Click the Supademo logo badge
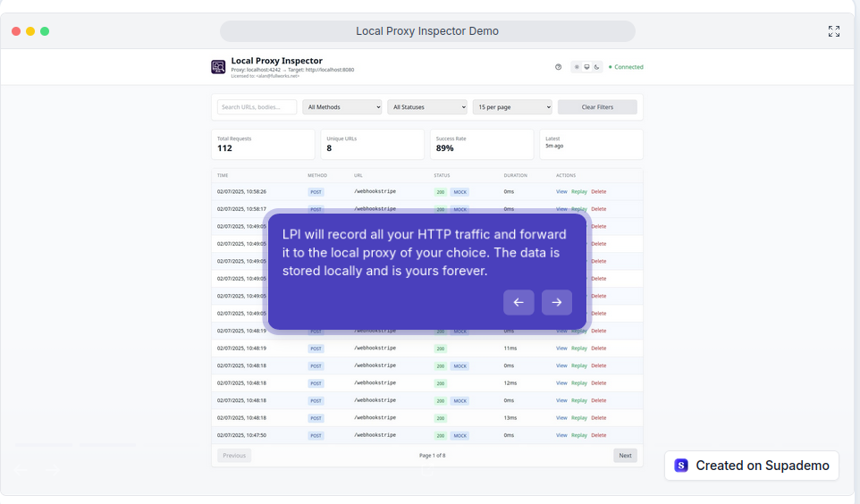860x504 pixels. (681, 466)
